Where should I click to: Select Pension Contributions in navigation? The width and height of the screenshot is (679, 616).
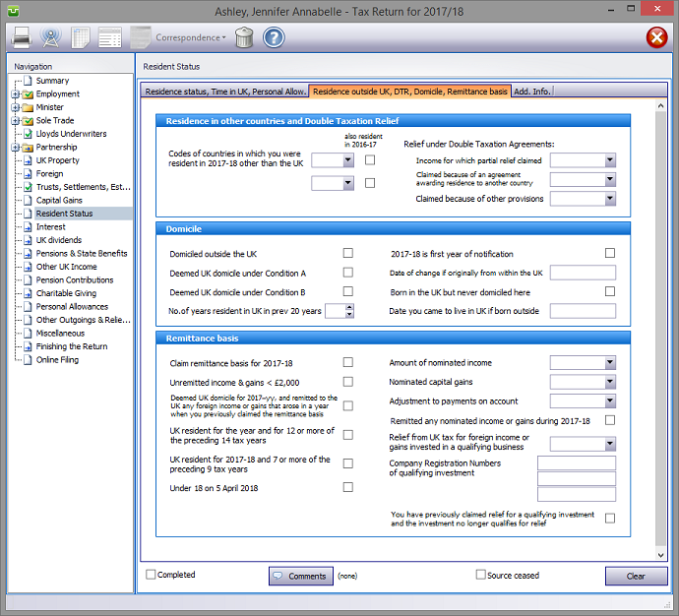click(75, 280)
